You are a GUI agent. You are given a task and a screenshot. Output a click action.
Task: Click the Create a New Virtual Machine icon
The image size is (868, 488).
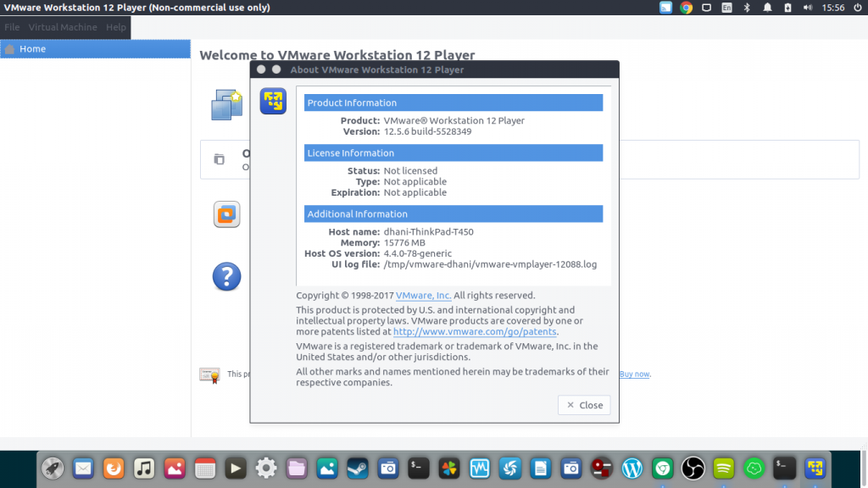pos(226,104)
